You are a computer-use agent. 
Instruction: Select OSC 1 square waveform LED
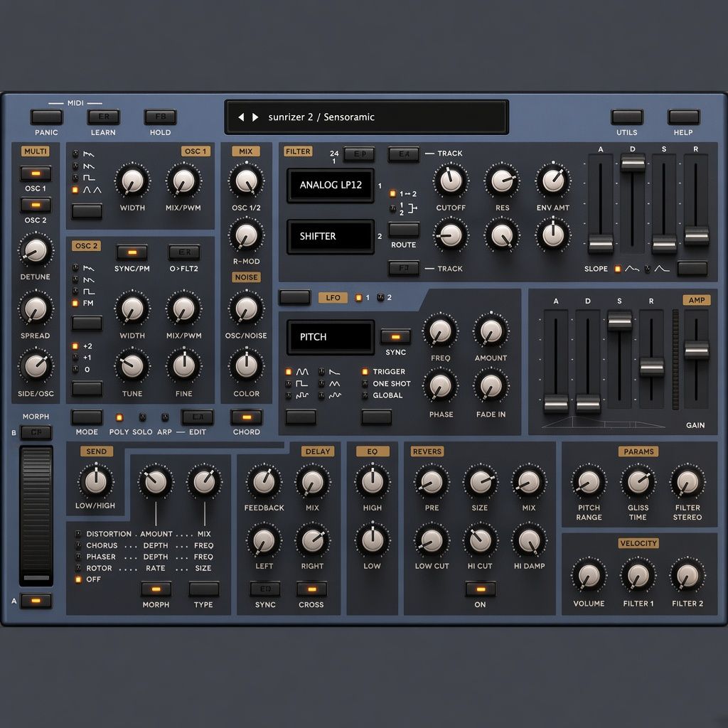(75, 178)
